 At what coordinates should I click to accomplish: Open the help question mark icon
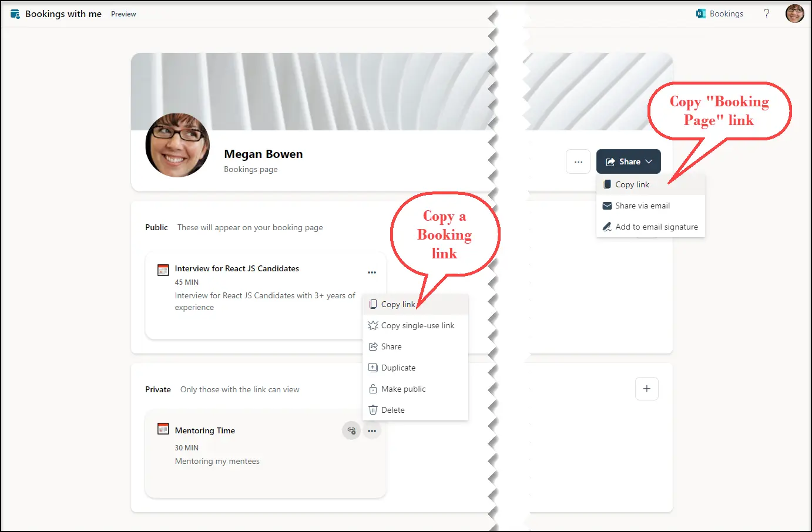766,14
